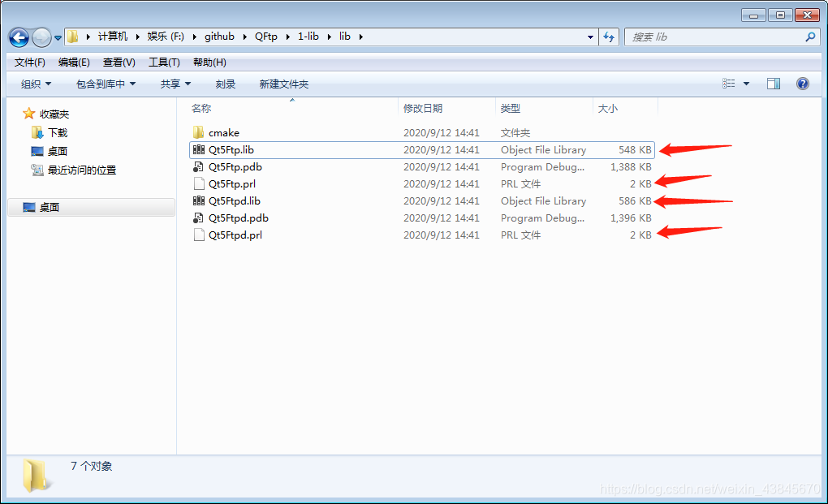
Task: Click 娱乐 (F:) in address path
Action: point(166,37)
